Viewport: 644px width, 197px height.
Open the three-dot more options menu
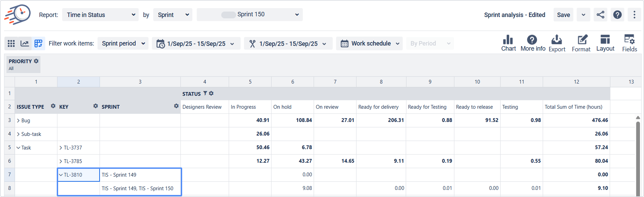[x=634, y=15]
